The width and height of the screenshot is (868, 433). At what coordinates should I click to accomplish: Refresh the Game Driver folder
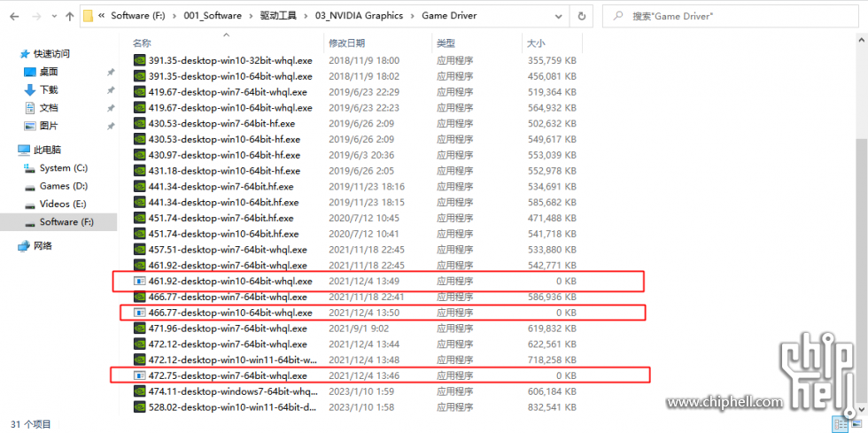[581, 16]
